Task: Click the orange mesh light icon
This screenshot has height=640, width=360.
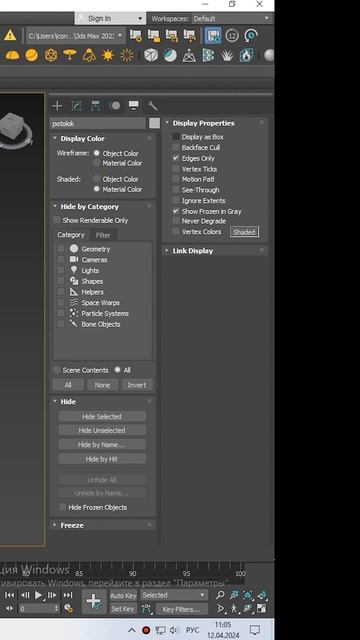Action: point(51,55)
